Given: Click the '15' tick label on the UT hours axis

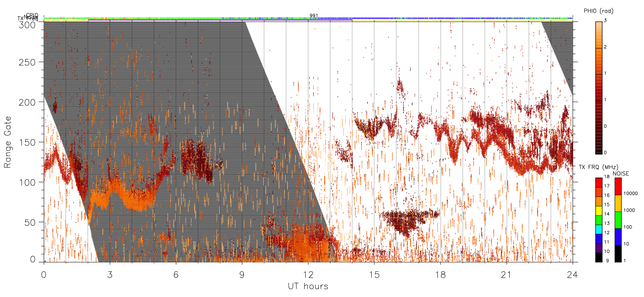Looking at the screenshot, I should 374,274.
